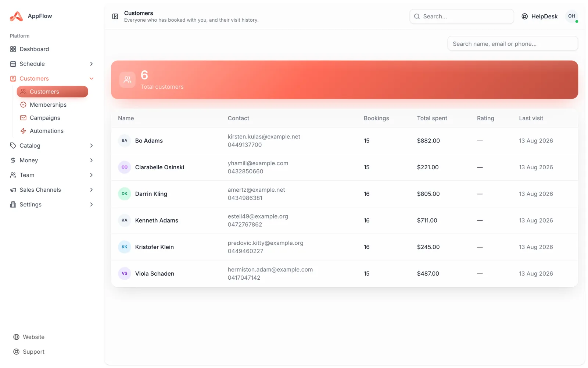Click the Money dollar icon

click(x=13, y=160)
